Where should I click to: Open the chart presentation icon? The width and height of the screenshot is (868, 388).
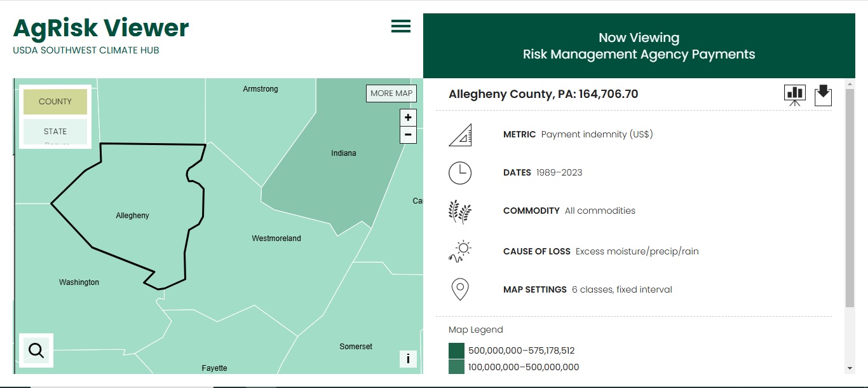point(794,95)
